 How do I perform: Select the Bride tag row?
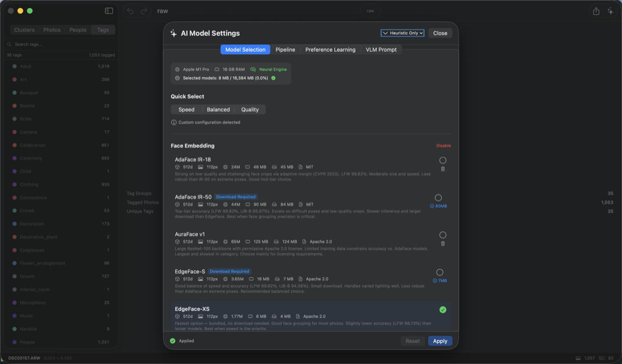click(x=61, y=119)
